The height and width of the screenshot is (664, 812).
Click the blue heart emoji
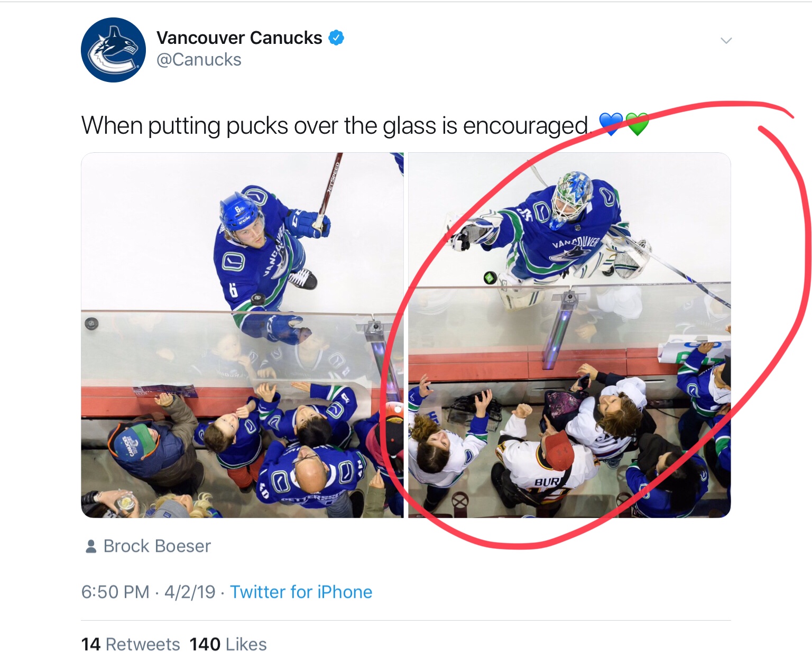click(611, 125)
